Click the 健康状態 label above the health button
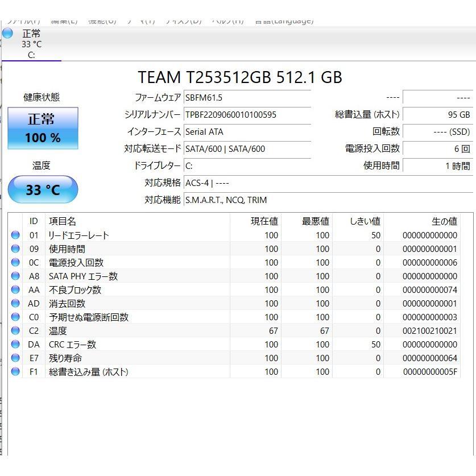This screenshot has height=476, width=476. (42, 97)
